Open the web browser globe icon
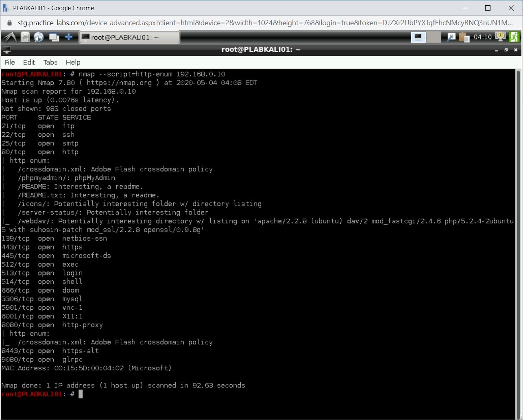Screen dimensions: 523x420 pyautogui.click(x=39, y=37)
